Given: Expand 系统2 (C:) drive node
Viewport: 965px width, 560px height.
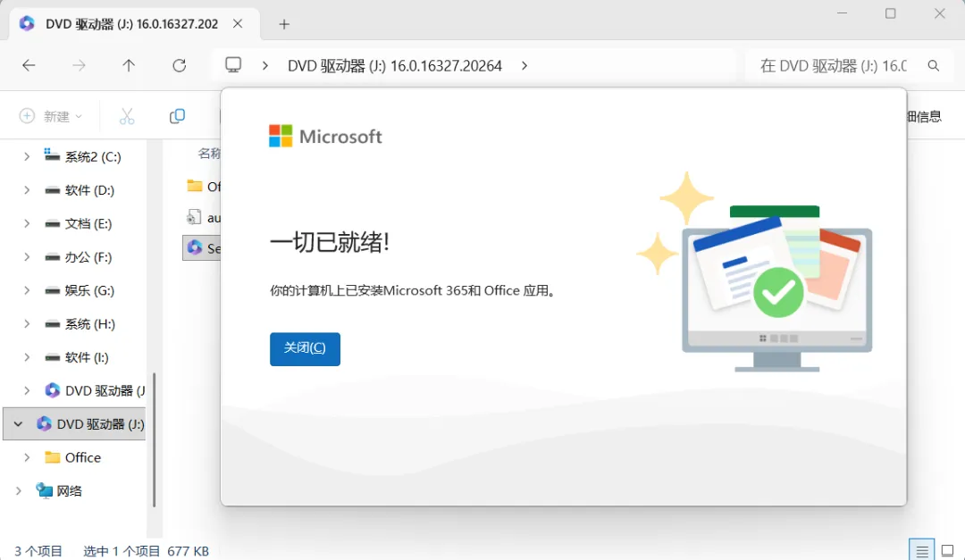Looking at the screenshot, I should point(27,157).
